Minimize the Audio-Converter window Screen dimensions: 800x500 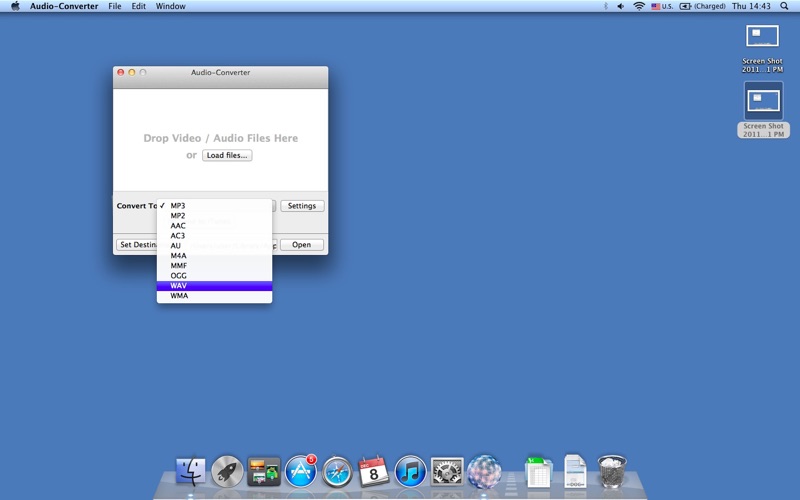[x=132, y=72]
